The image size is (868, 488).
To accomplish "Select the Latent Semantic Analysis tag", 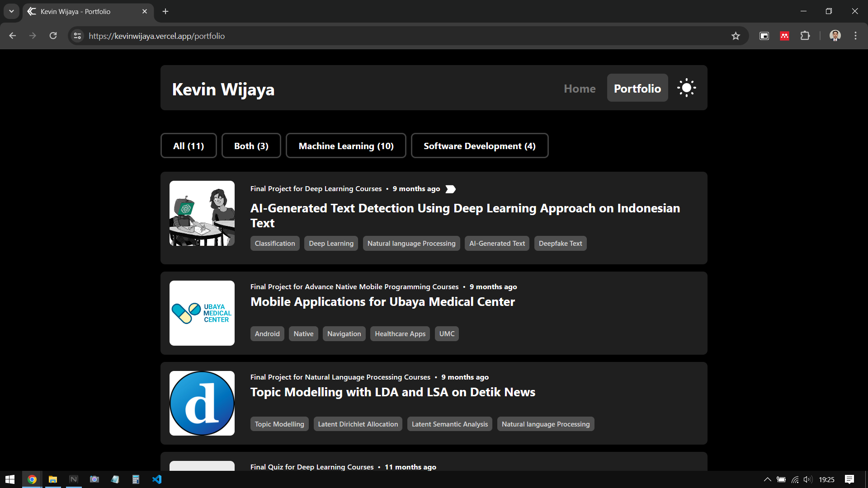I will point(450,424).
